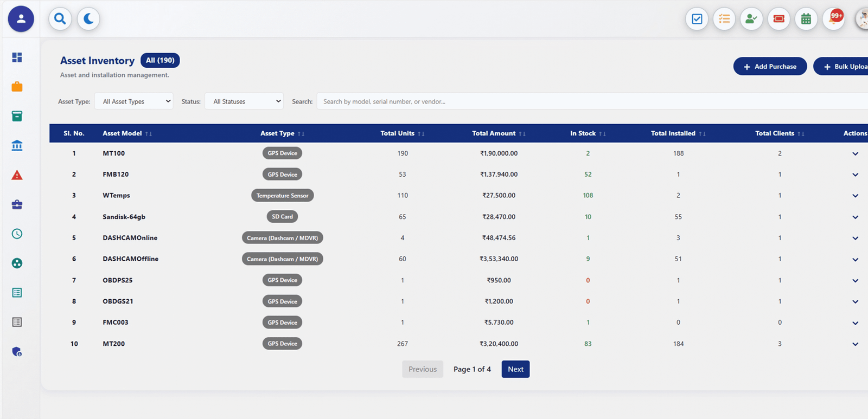The width and height of the screenshot is (868, 419).
Task: Go to Next page of inventory
Action: tap(515, 369)
